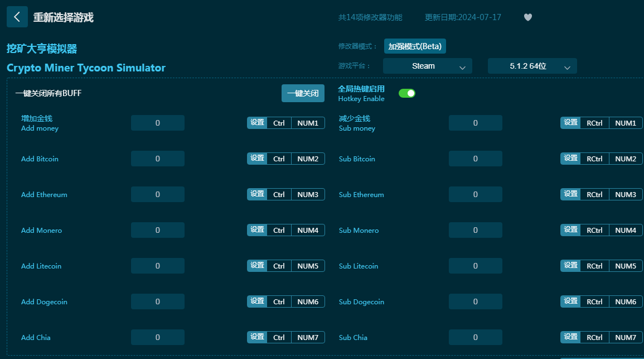Click the 重新选择游戏 header text
The width and height of the screenshot is (644, 359).
(x=63, y=17)
